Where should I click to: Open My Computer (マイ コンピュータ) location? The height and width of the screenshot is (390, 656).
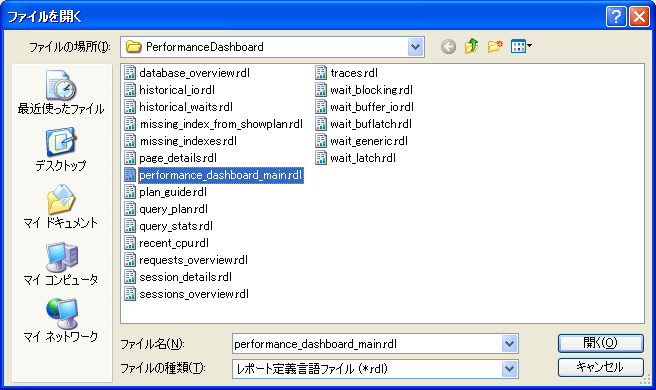click(x=62, y=263)
